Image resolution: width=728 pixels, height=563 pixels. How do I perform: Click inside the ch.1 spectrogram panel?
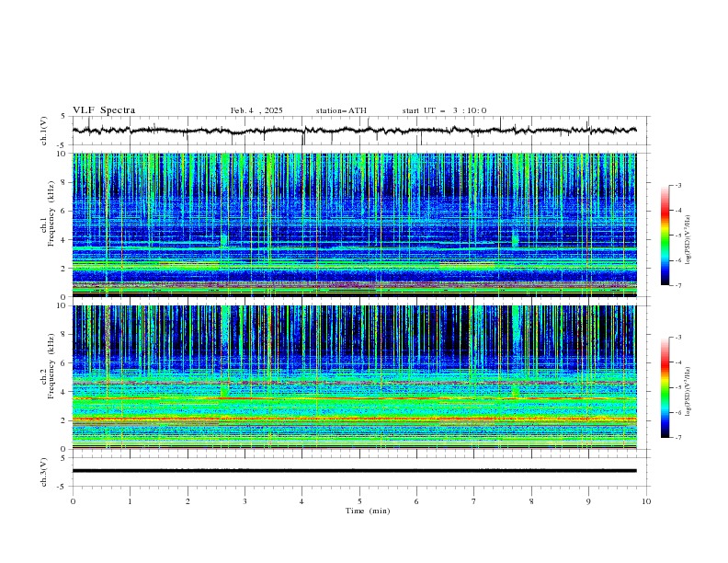click(x=354, y=224)
